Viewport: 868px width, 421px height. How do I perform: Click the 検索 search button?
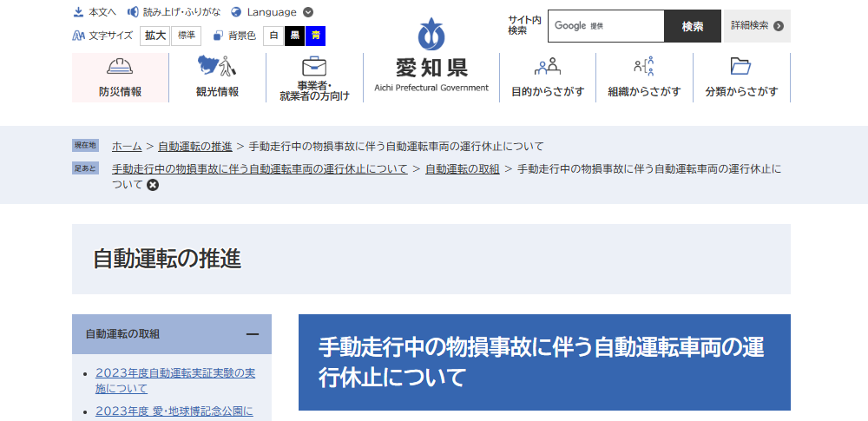692,26
